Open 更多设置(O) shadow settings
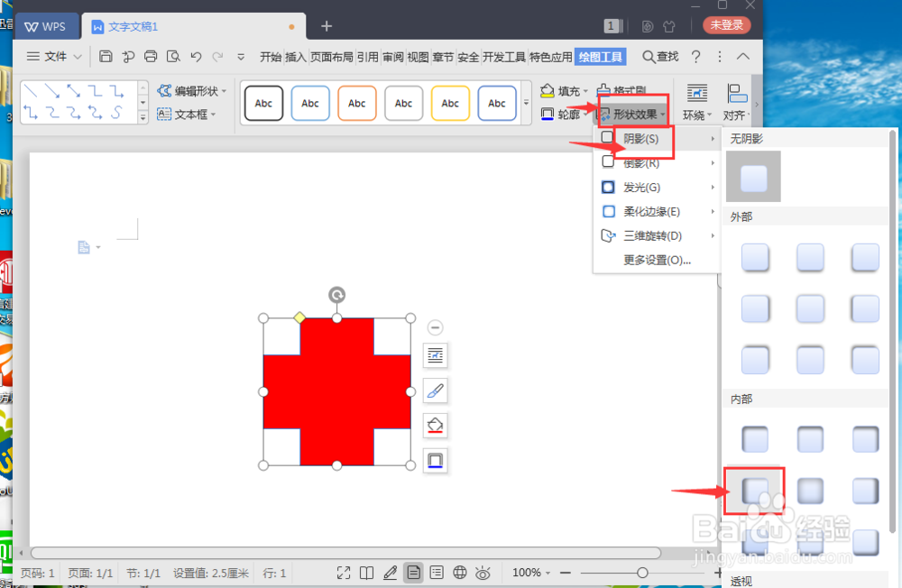This screenshot has height=588, width=902. point(655,260)
